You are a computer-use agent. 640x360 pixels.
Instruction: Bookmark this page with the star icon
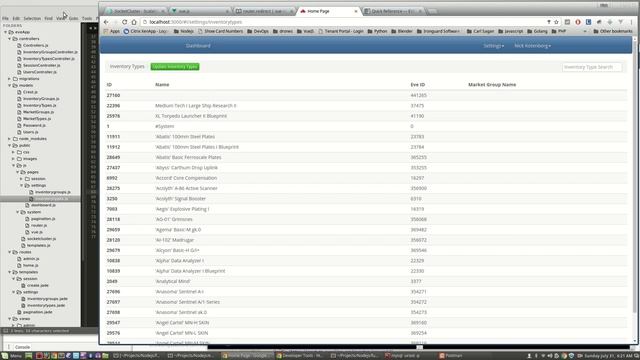[x=556, y=22]
